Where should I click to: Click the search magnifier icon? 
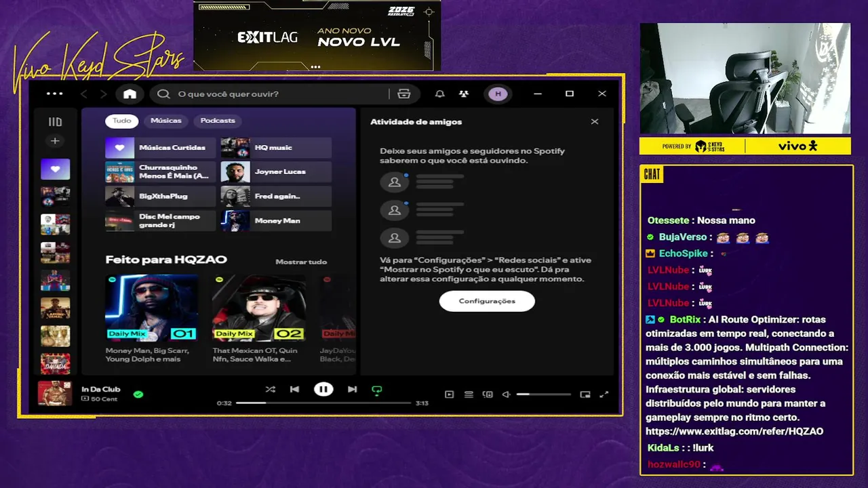(x=163, y=94)
